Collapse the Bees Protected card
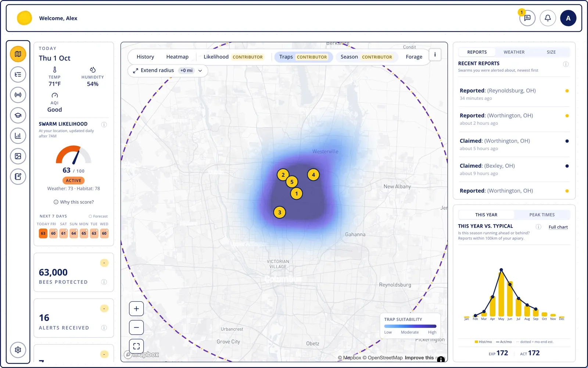This screenshot has height=368, width=588. [x=104, y=263]
